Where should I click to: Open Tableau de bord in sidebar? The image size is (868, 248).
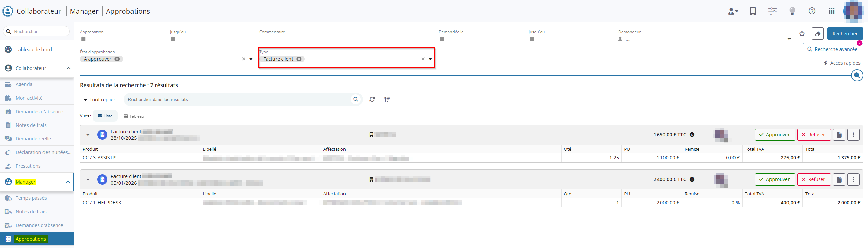coord(34,50)
